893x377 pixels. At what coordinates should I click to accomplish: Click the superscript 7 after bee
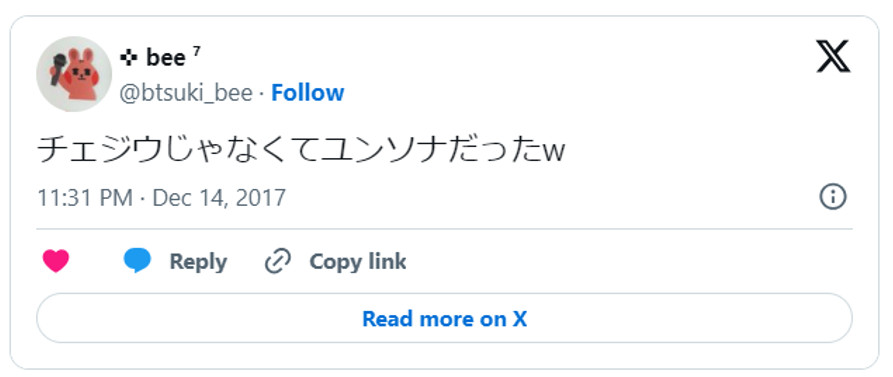point(196,51)
